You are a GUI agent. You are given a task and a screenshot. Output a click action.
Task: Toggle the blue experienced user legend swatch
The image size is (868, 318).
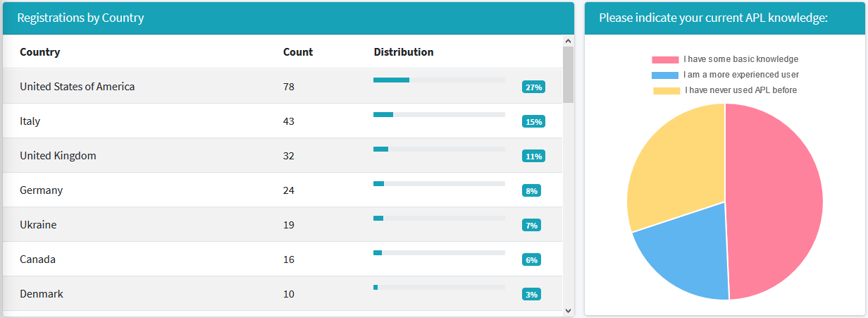click(x=665, y=75)
